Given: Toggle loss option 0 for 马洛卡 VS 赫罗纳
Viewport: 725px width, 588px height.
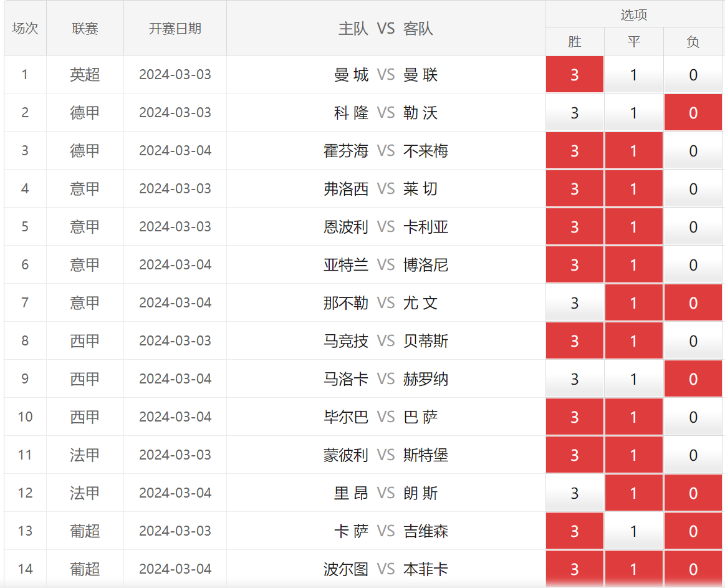Looking at the screenshot, I should [x=693, y=379].
